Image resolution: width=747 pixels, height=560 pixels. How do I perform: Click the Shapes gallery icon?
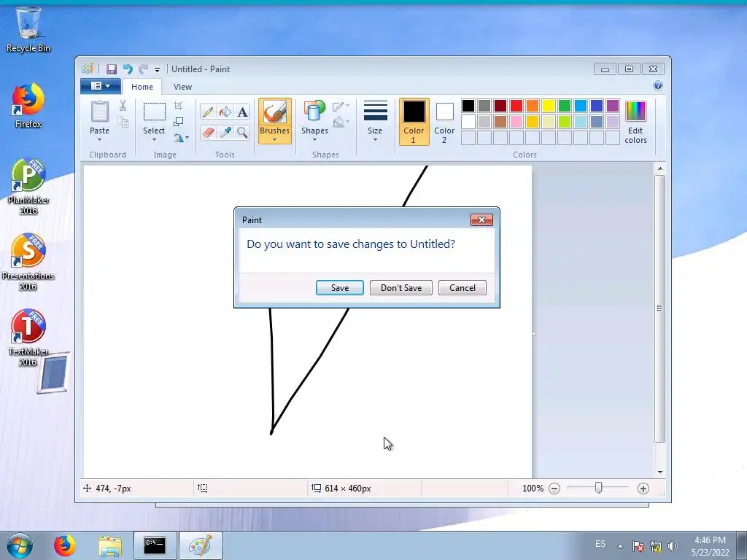coord(314,112)
